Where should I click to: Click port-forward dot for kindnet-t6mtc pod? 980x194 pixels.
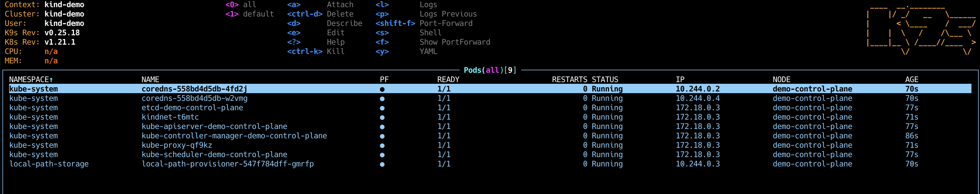click(x=382, y=118)
